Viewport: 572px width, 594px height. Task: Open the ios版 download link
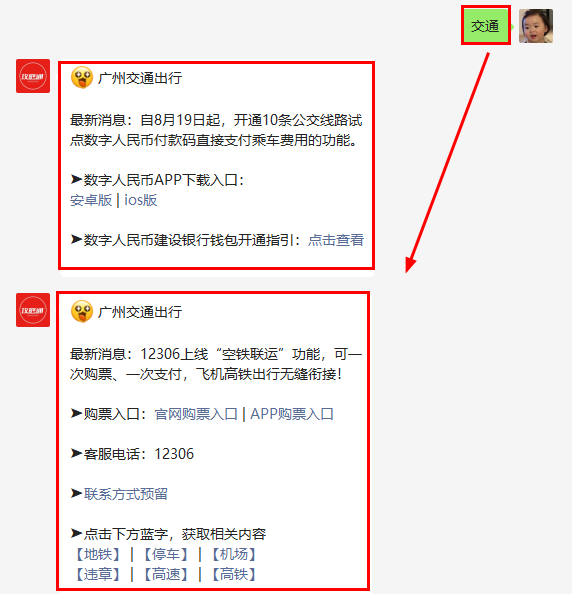[141, 200]
